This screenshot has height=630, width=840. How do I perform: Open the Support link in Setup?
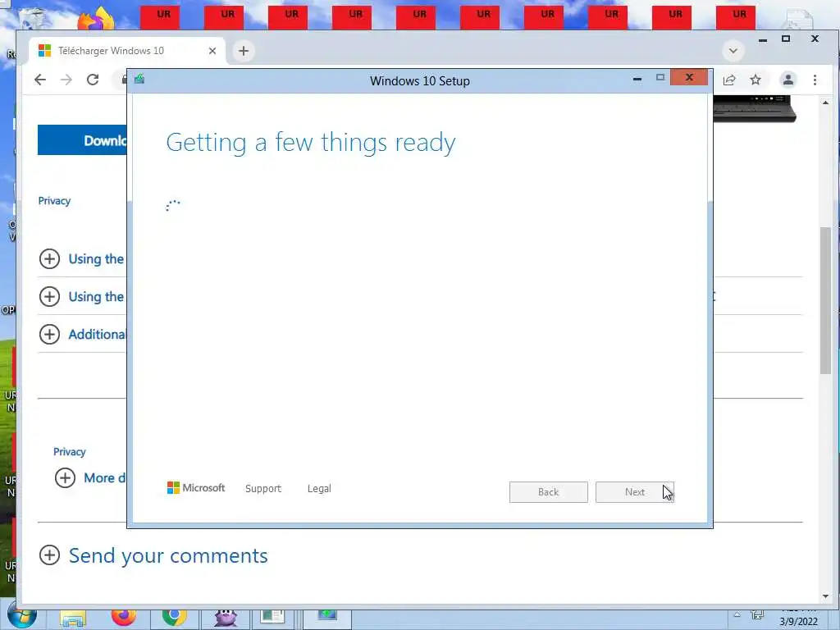pyautogui.click(x=263, y=489)
